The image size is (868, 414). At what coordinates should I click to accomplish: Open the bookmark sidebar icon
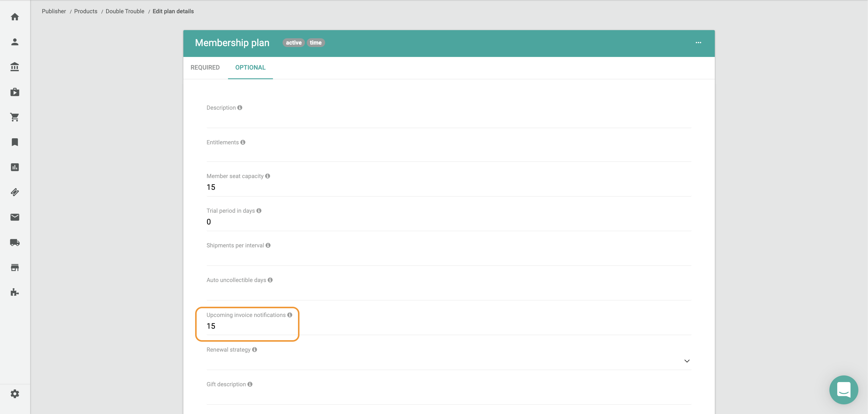click(x=15, y=142)
